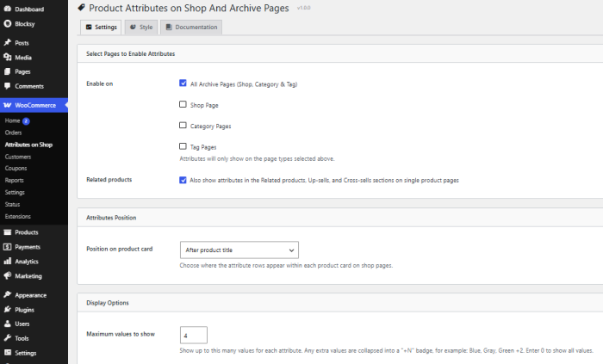The width and height of the screenshot is (603, 364).
Task: Open WooCommerce Home submenu item
Action: [x=12, y=120]
